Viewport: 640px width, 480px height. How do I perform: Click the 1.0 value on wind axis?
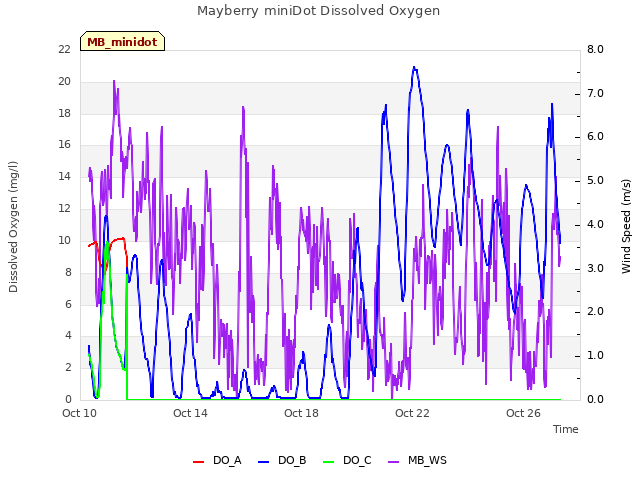(596, 356)
